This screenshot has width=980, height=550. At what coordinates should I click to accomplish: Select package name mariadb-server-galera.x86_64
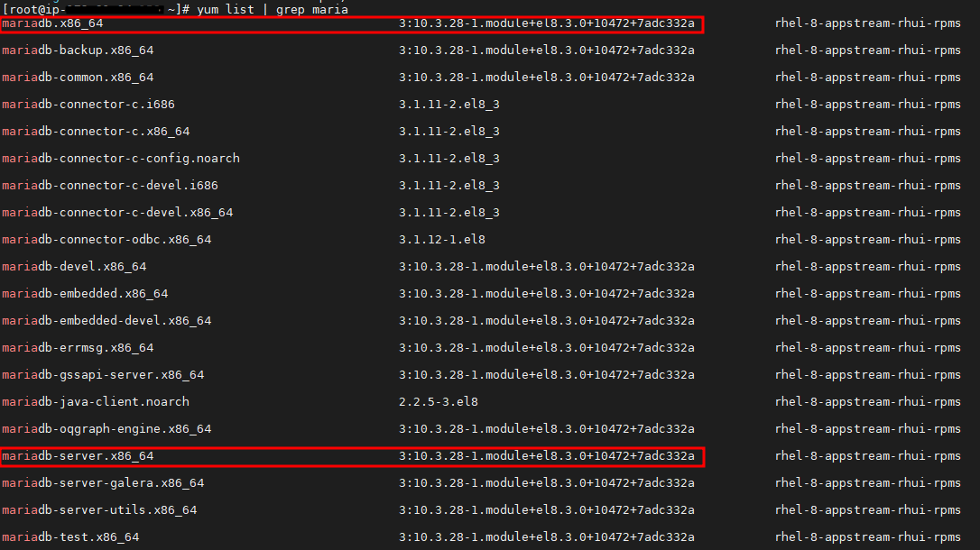103,483
